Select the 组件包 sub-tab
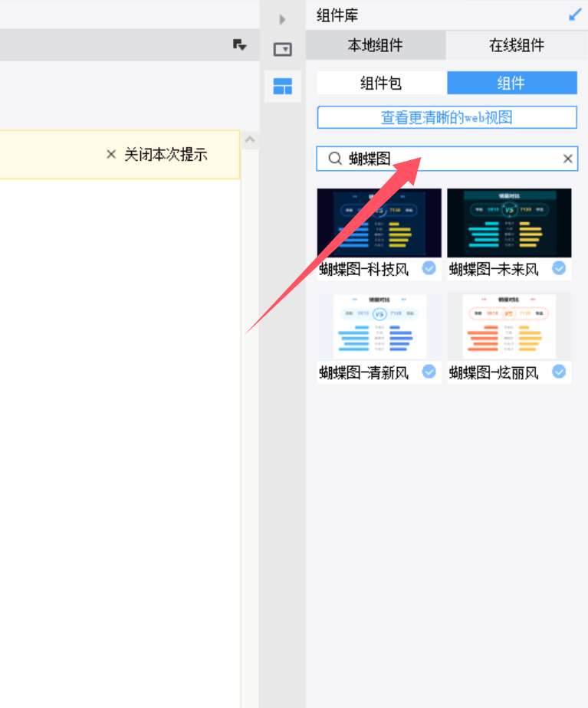This screenshot has height=708, width=588. 382,83
